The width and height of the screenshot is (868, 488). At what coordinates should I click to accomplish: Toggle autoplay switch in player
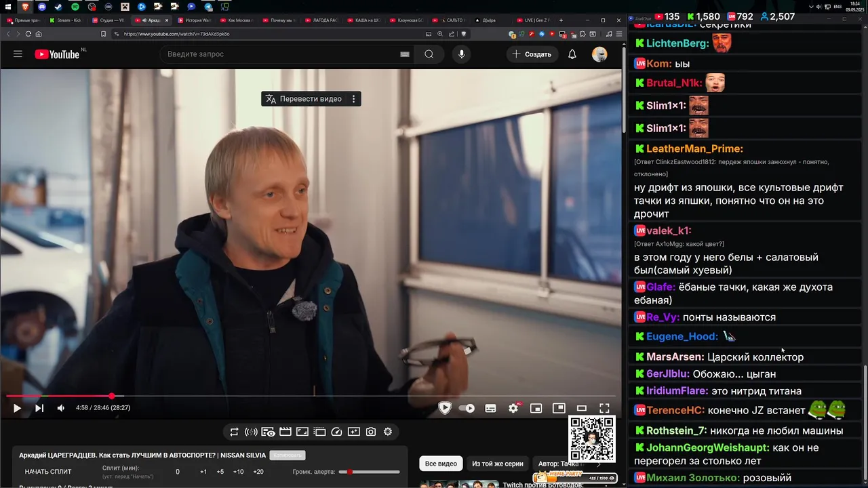pyautogui.click(x=467, y=408)
